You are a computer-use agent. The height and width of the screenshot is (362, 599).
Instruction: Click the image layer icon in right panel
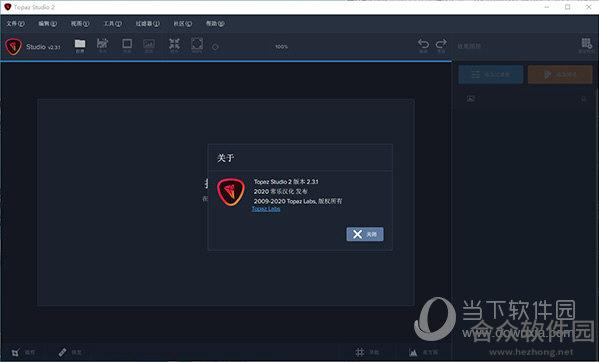(x=471, y=99)
